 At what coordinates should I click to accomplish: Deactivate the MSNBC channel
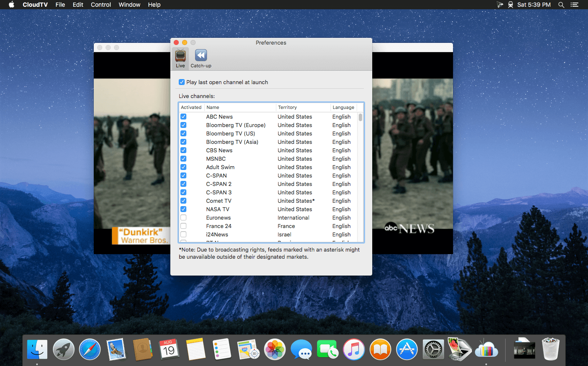tap(183, 159)
